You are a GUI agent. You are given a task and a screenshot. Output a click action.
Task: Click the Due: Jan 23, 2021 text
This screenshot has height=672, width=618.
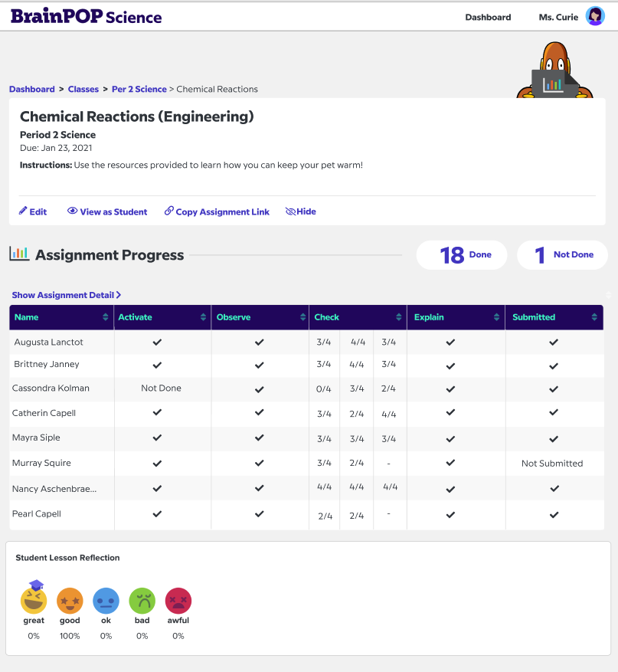(56, 148)
